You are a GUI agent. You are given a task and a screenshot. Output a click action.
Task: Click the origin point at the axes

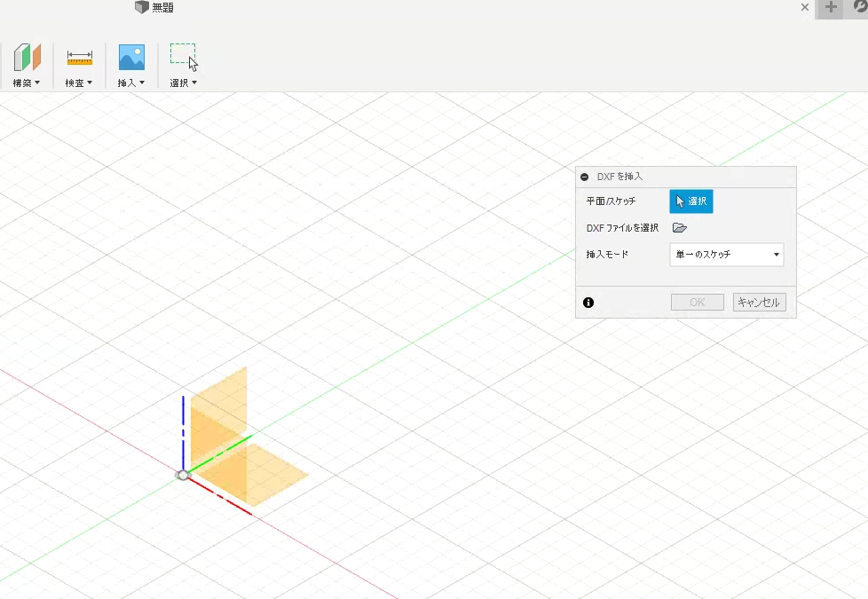point(183,475)
